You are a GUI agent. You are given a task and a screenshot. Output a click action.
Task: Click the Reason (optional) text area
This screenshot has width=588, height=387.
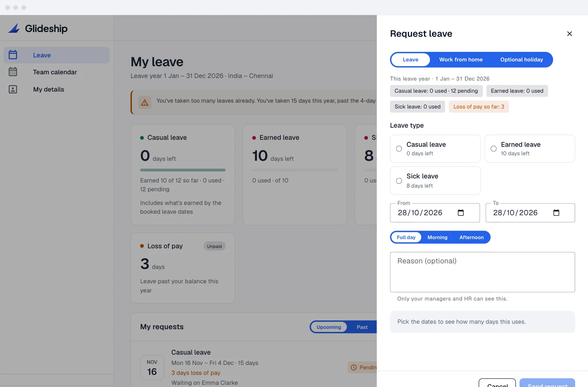pos(483,272)
